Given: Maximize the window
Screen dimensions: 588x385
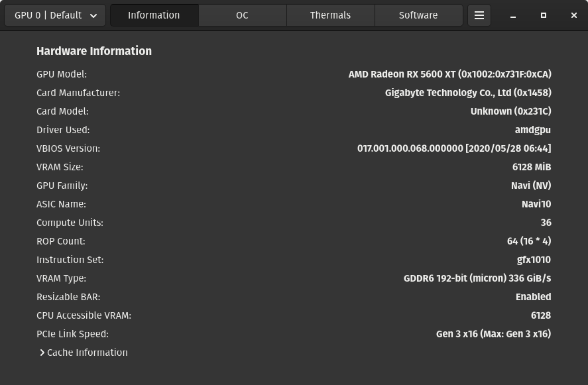Looking at the screenshot, I should click(x=544, y=15).
